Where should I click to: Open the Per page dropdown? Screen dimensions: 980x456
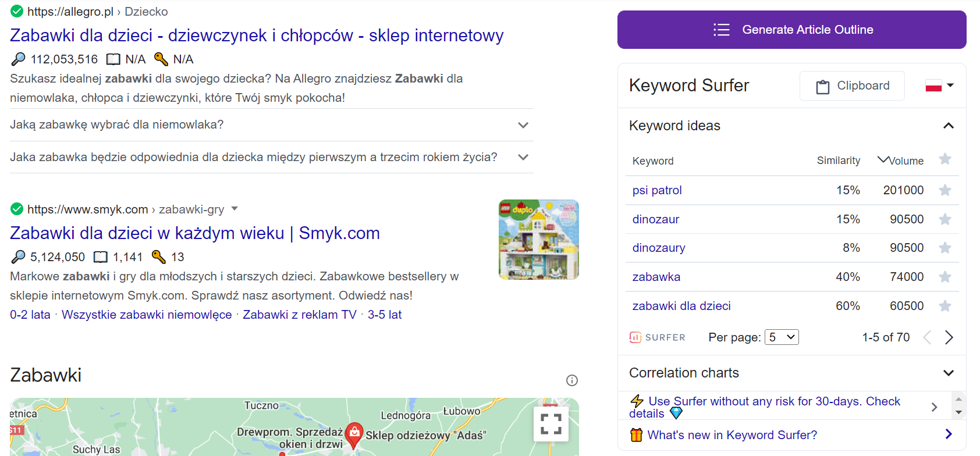[x=782, y=337]
